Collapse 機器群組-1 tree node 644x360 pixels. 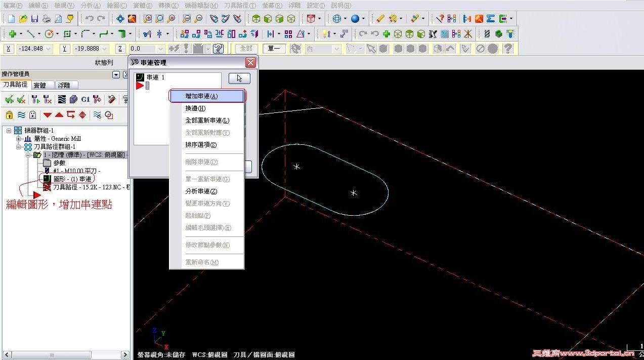(x=9, y=131)
